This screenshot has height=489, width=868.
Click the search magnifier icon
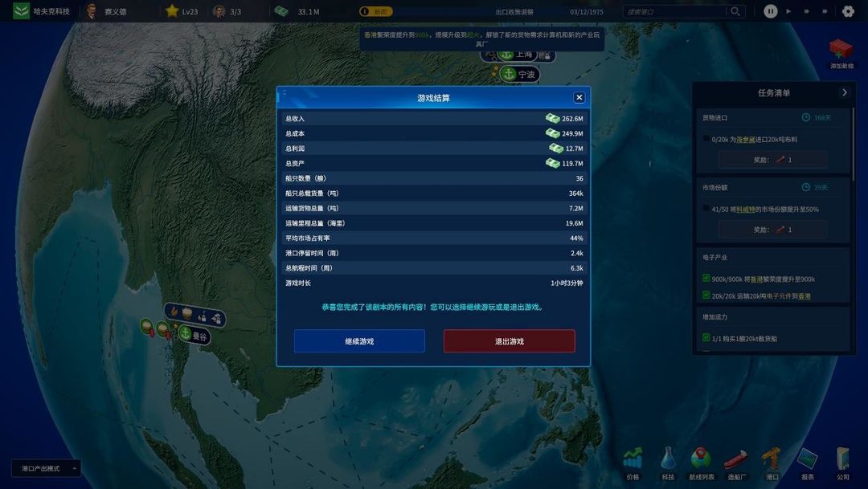coord(735,11)
